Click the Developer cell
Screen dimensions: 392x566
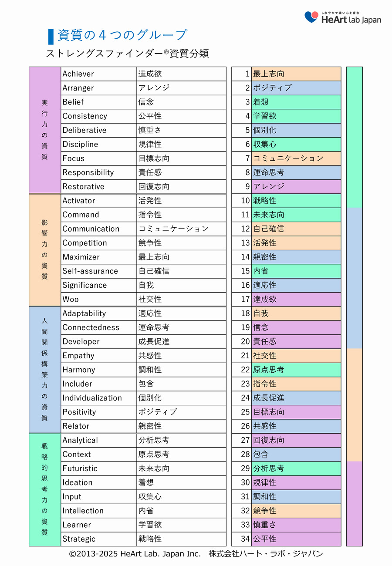tap(99, 341)
